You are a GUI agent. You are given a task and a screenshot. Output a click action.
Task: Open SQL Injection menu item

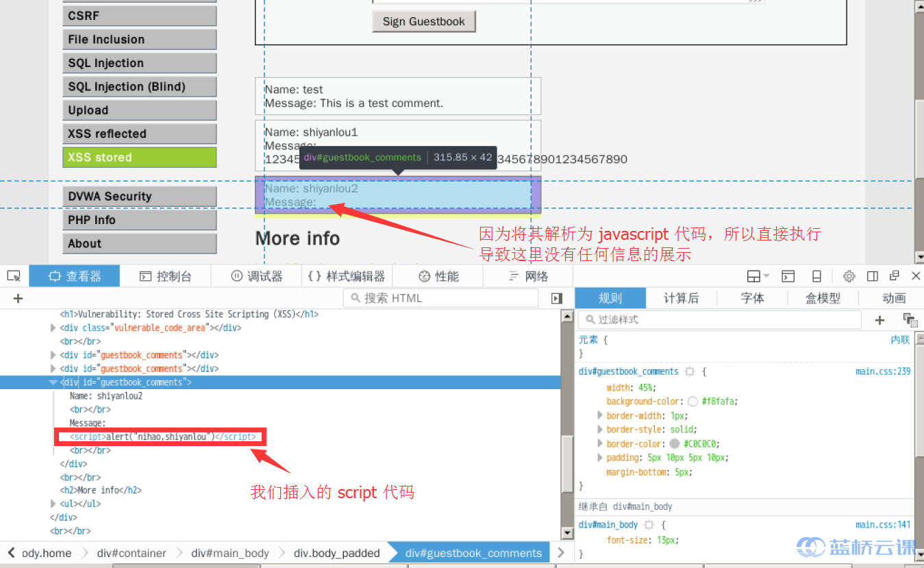139,63
